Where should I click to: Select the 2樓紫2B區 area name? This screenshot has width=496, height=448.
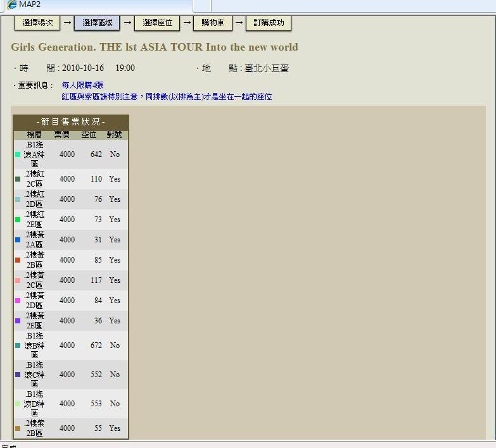(x=34, y=428)
